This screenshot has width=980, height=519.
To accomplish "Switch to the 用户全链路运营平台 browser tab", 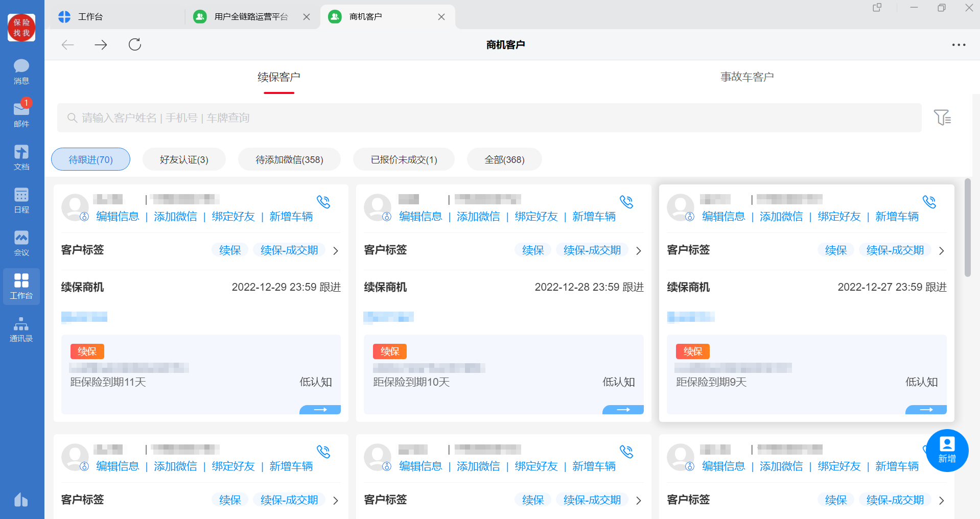I will [250, 17].
